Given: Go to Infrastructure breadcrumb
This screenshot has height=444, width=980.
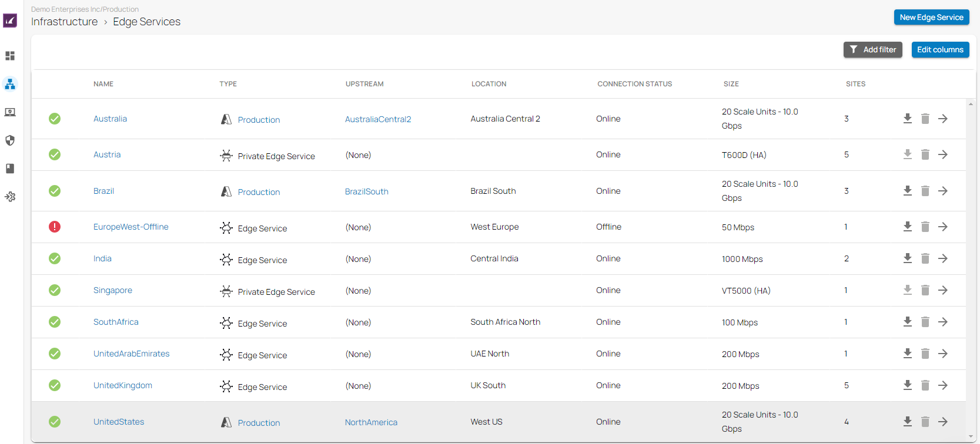Looking at the screenshot, I should [65, 22].
